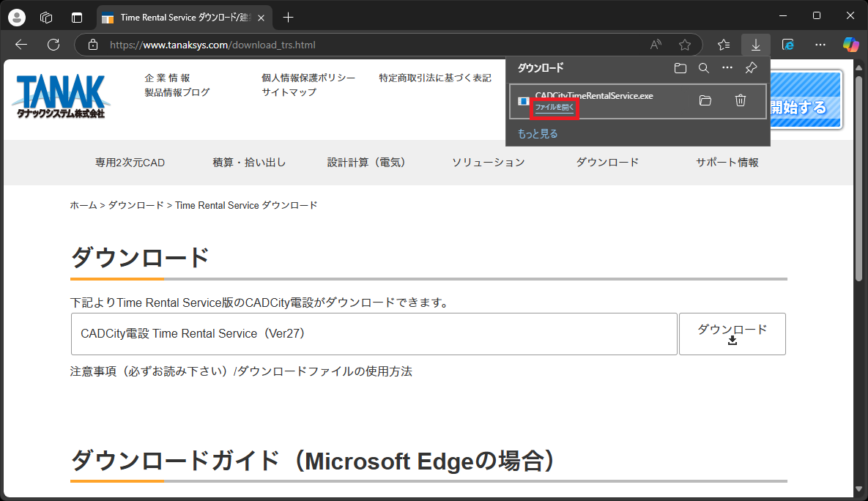The width and height of the screenshot is (868, 501).
Task: Open Edge profile avatar icon
Action: click(16, 18)
